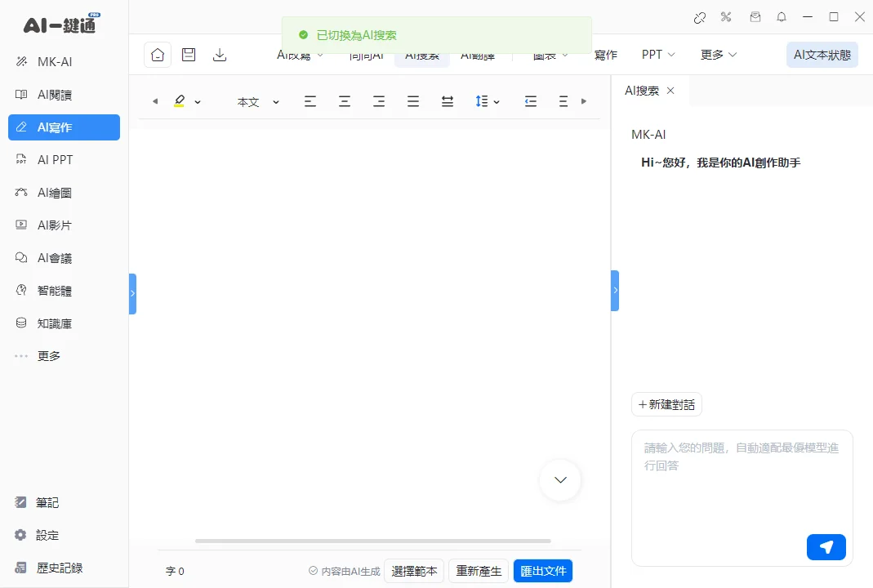Click the AI一鍵通 logo

[61, 24]
